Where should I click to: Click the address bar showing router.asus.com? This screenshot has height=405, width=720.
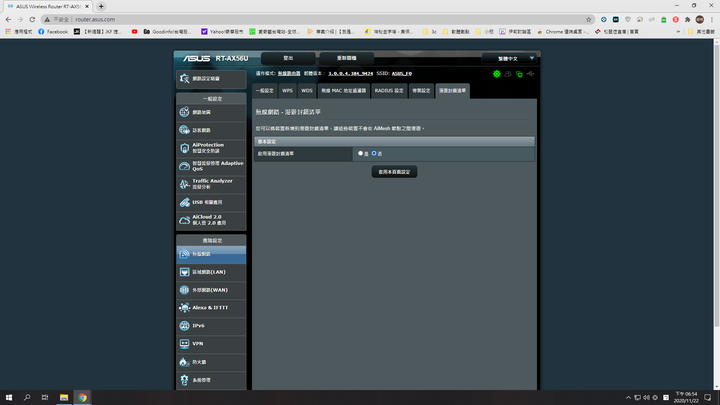(317, 19)
